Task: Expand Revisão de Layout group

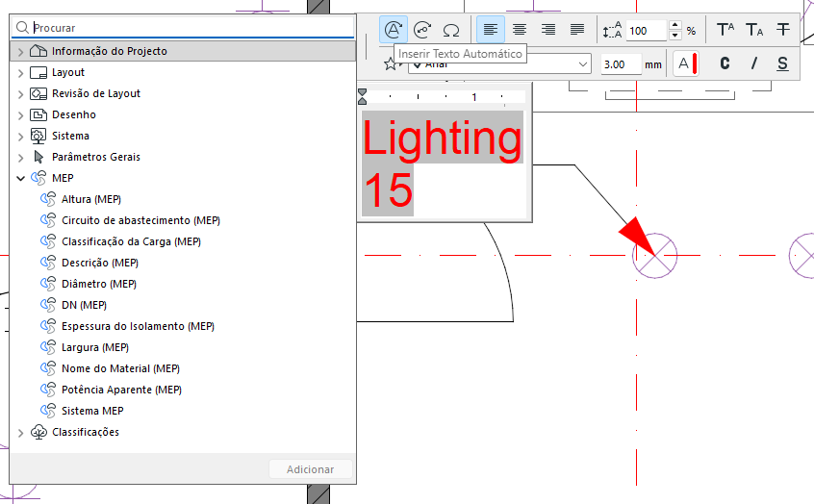Action: coord(20,94)
